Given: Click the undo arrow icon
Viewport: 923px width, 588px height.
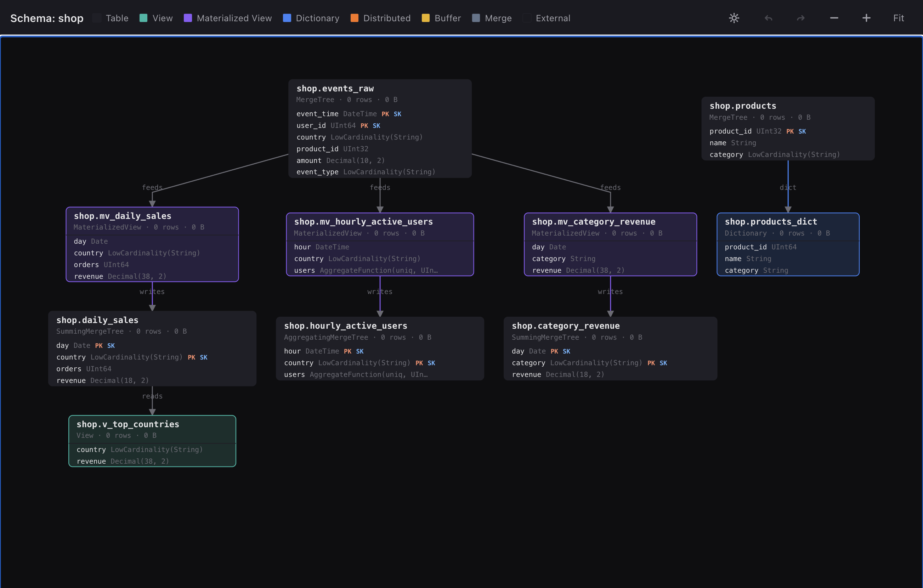Looking at the screenshot, I should (x=768, y=18).
